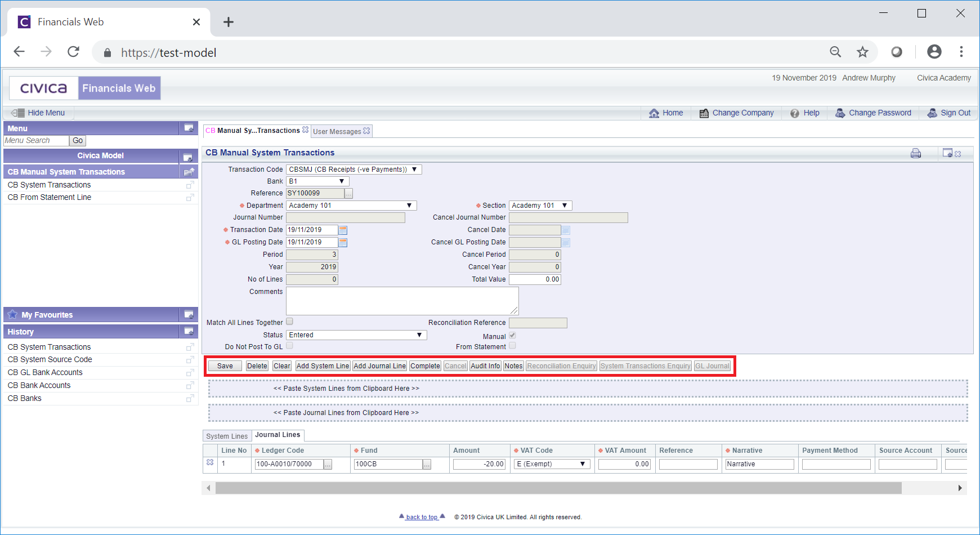The width and height of the screenshot is (980, 535).
Task: Open Chrome three-dot menu
Action: pos(961,52)
